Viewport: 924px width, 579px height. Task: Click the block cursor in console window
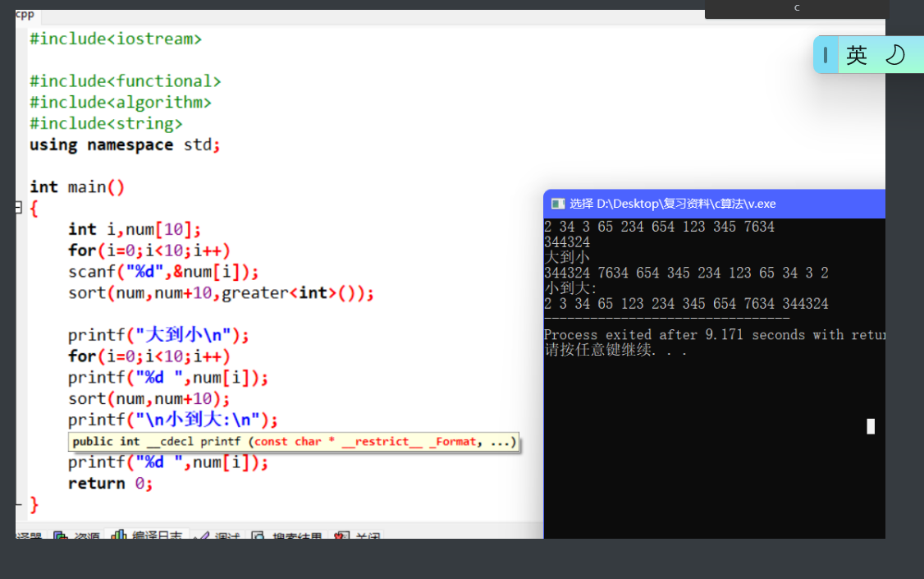pos(869,426)
